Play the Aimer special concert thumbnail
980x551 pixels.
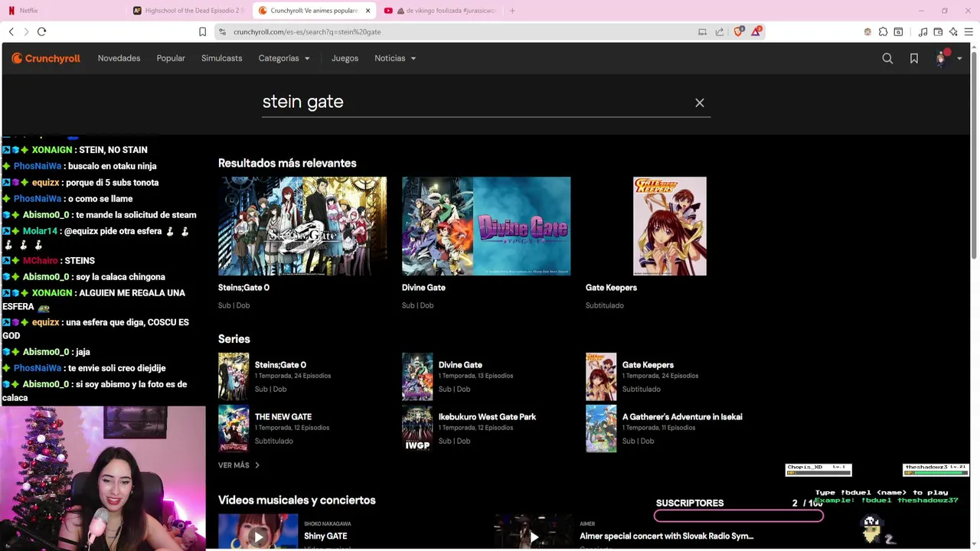(x=534, y=533)
